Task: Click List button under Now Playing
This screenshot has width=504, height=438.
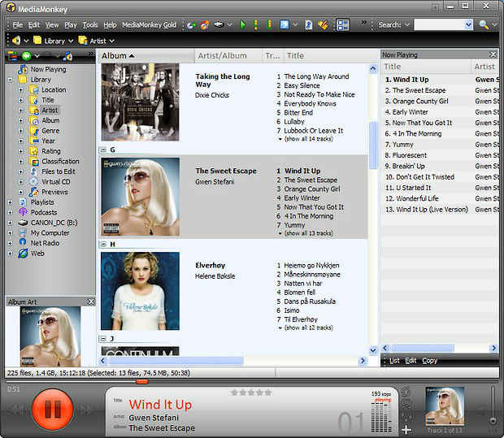Action: (x=394, y=361)
